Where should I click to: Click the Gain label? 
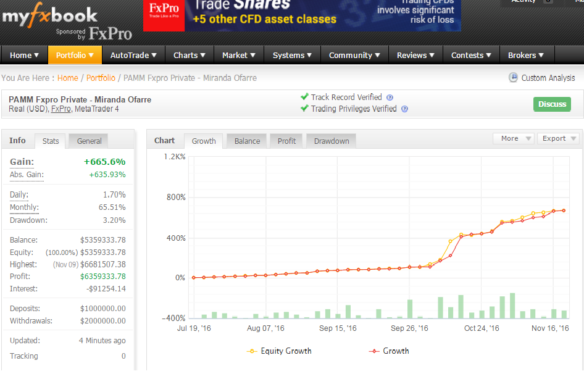22,162
